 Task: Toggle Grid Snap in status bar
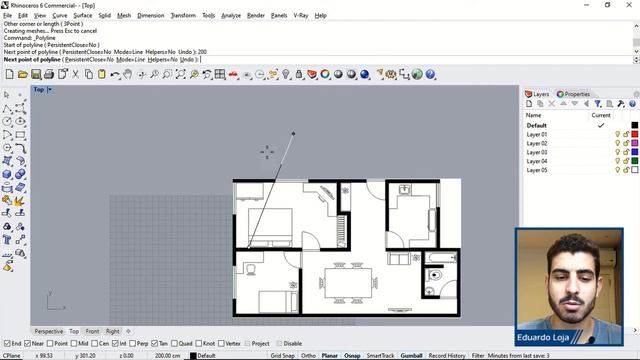coord(282,356)
